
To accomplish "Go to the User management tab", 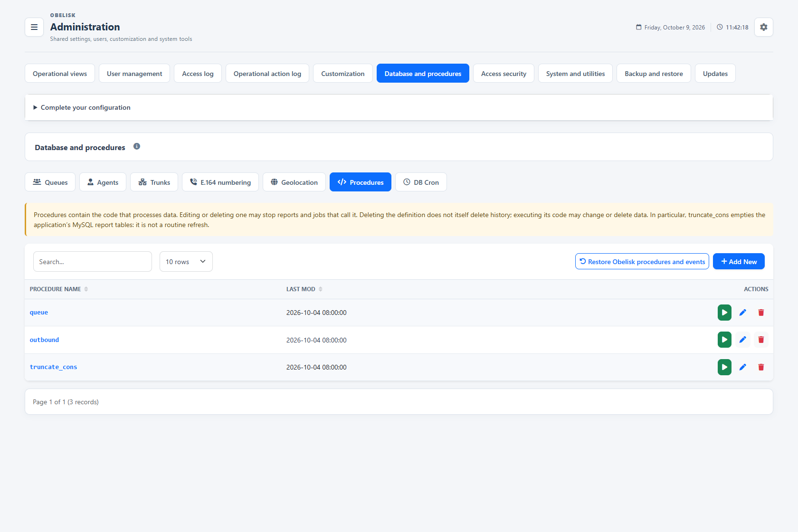I will pos(134,73).
